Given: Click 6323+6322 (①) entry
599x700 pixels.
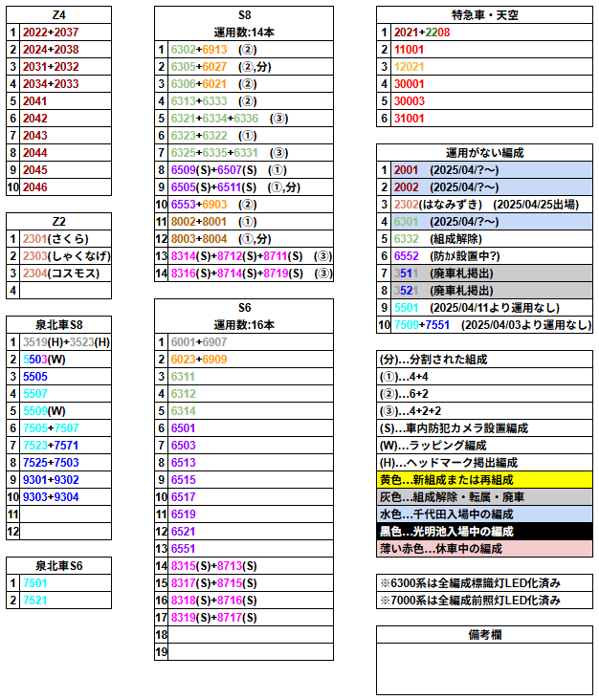Looking at the screenshot, I should [251, 135].
